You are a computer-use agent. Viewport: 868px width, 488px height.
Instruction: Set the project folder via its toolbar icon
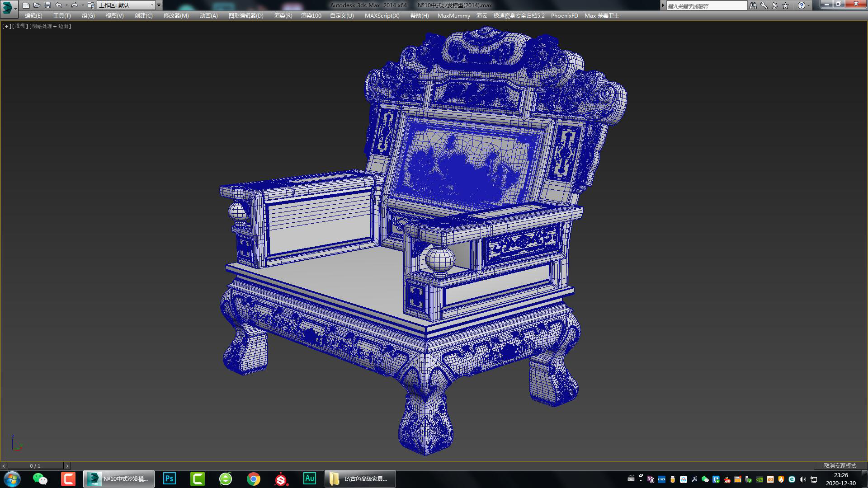pos(90,5)
